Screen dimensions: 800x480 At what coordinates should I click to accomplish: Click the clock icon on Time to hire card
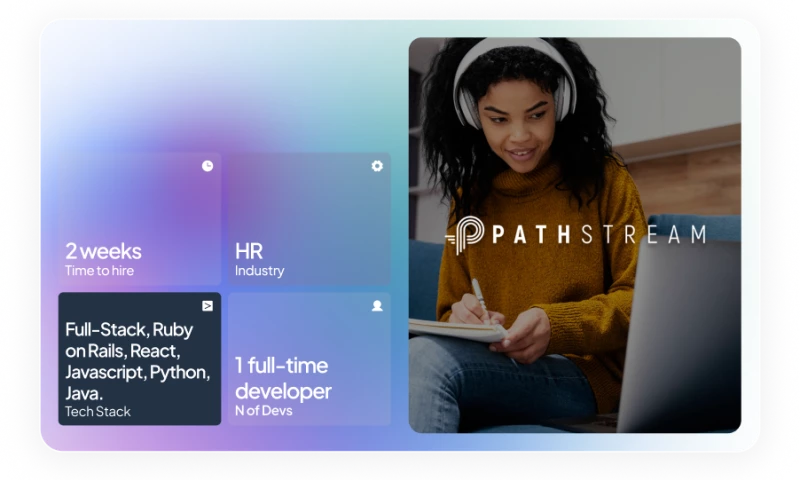[x=207, y=166]
